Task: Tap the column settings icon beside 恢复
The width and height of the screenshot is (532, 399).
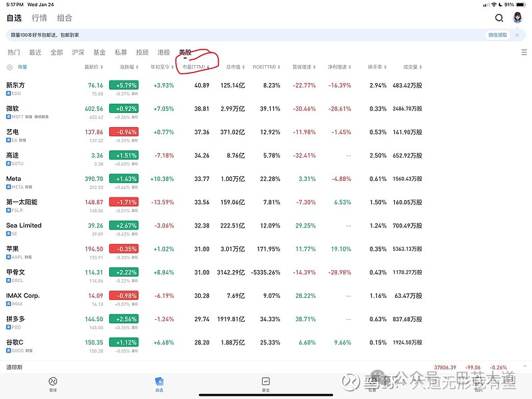Action: point(10,67)
